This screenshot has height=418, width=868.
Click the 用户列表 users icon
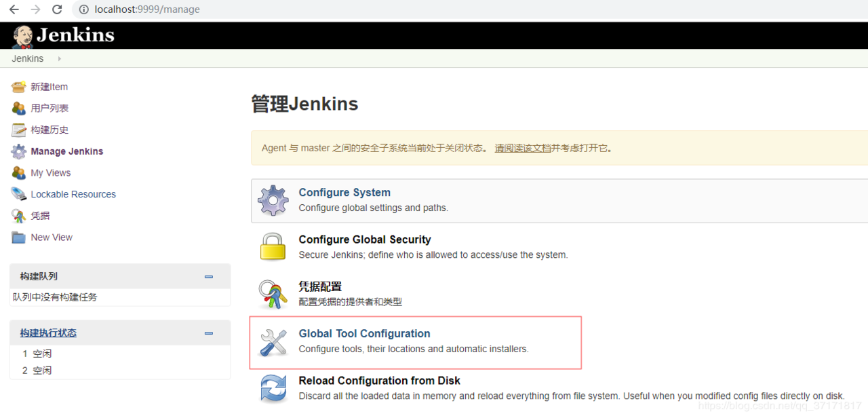18,108
